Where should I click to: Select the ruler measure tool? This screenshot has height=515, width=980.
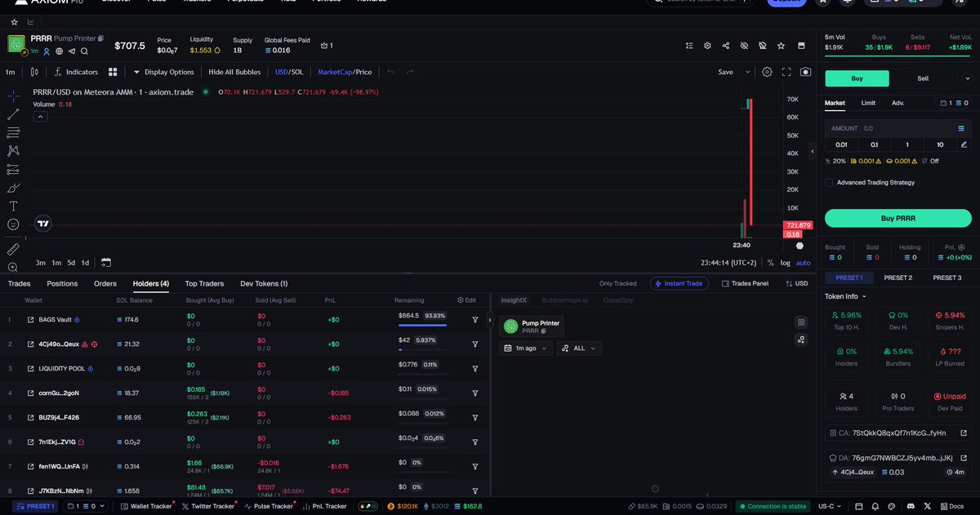[x=13, y=248]
